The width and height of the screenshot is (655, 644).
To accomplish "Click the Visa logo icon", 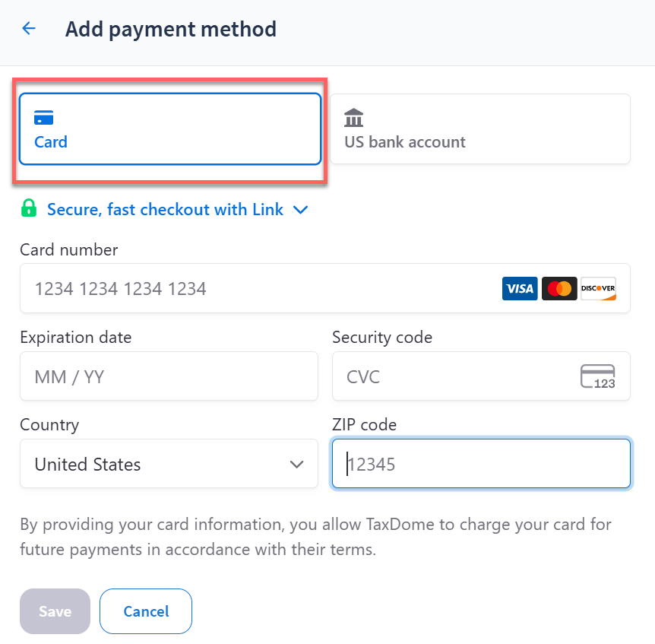I will coord(520,289).
